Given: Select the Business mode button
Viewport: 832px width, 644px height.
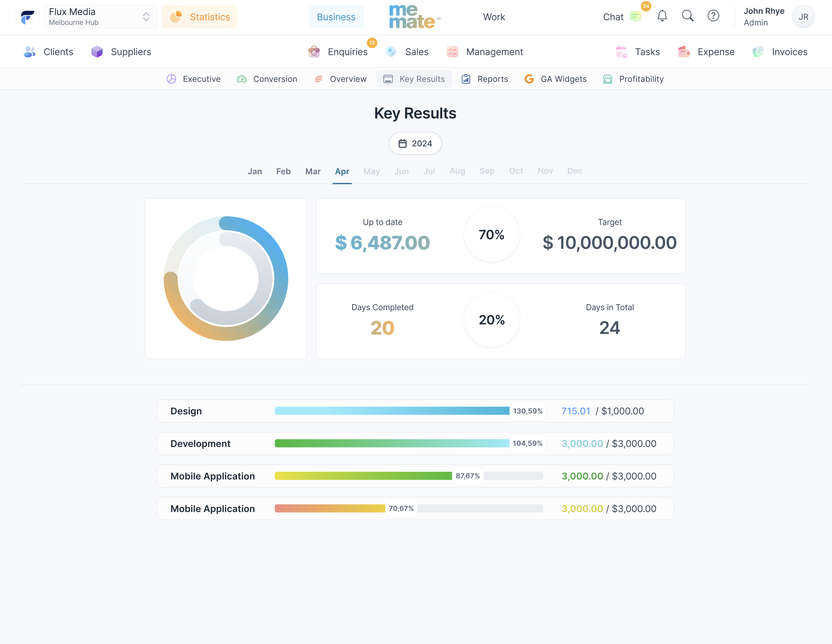Looking at the screenshot, I should point(336,17).
